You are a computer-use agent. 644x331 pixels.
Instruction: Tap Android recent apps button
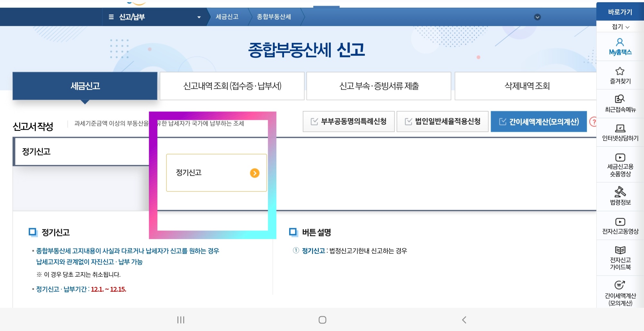181,320
